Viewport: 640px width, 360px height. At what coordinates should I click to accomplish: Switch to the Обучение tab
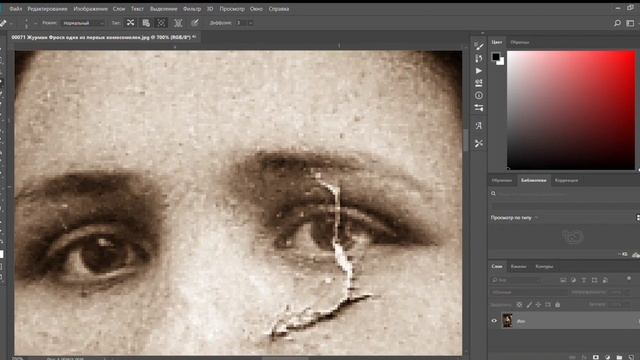(502, 180)
